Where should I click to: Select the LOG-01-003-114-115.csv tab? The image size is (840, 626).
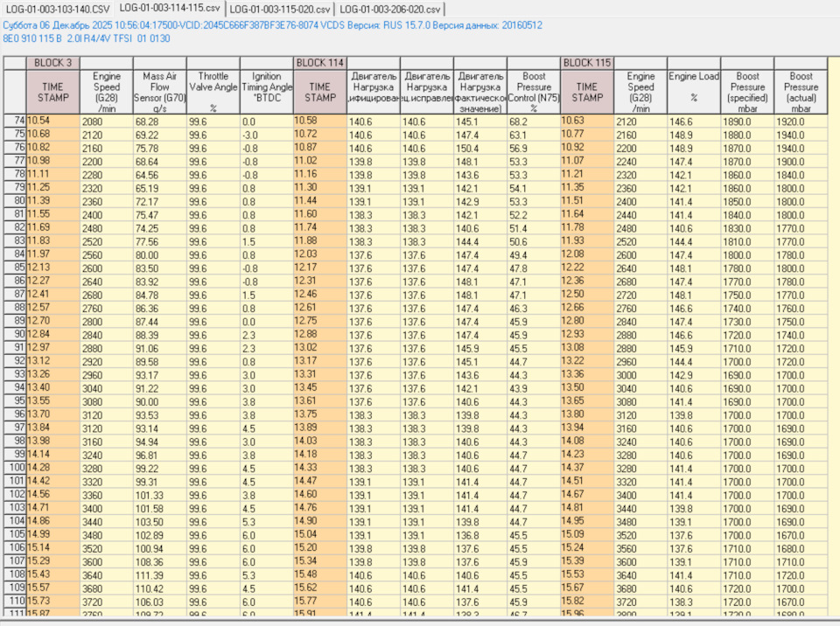tap(169, 8)
